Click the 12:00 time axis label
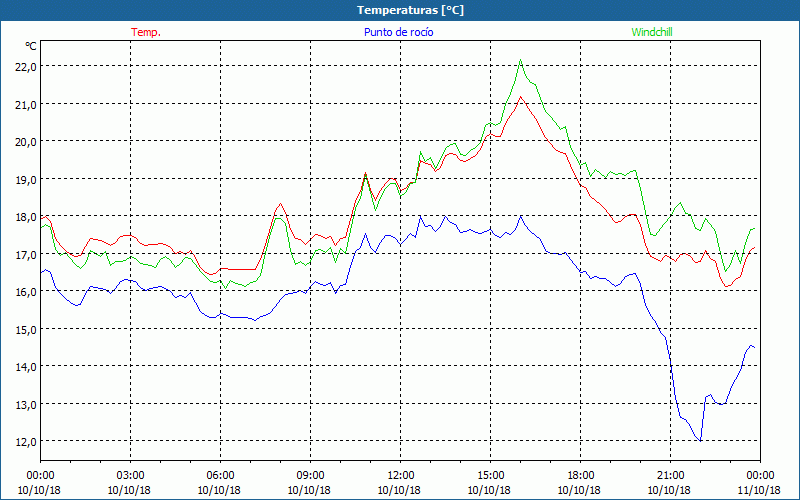This screenshot has height=500, width=800. (x=401, y=476)
